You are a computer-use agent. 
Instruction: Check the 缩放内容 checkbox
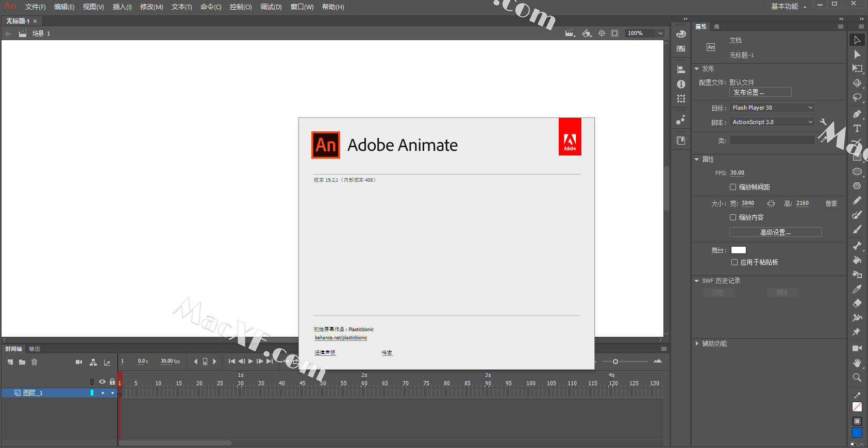click(733, 217)
